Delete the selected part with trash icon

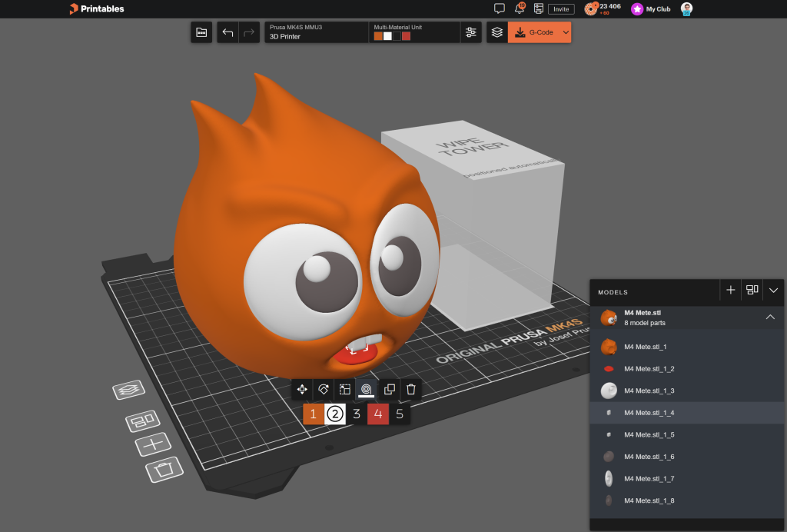point(410,389)
